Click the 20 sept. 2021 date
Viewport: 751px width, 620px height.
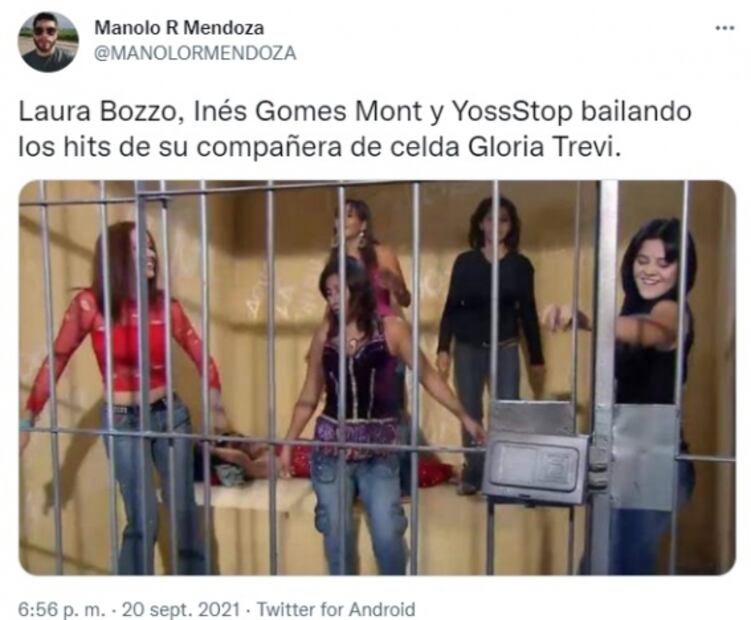coord(181,609)
